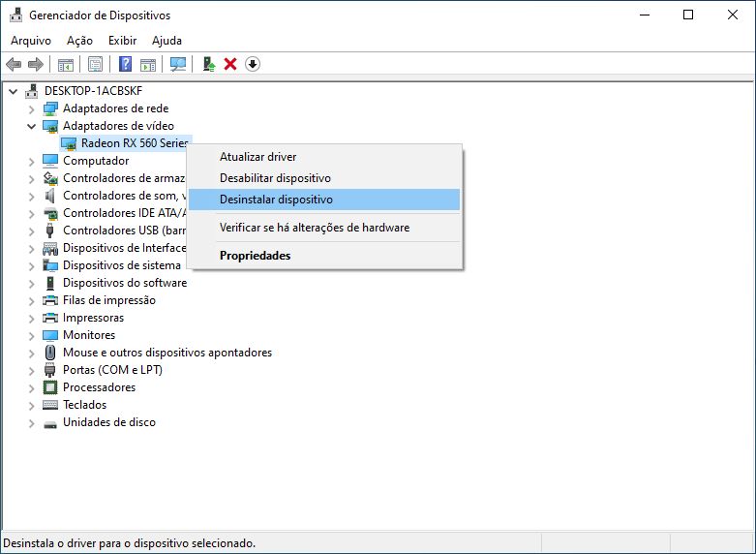Click the Portas (COM e LPT) icon
756x554 pixels.
50,370
